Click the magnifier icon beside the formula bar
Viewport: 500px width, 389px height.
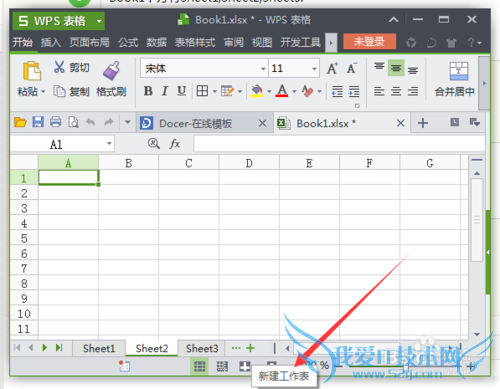153,144
